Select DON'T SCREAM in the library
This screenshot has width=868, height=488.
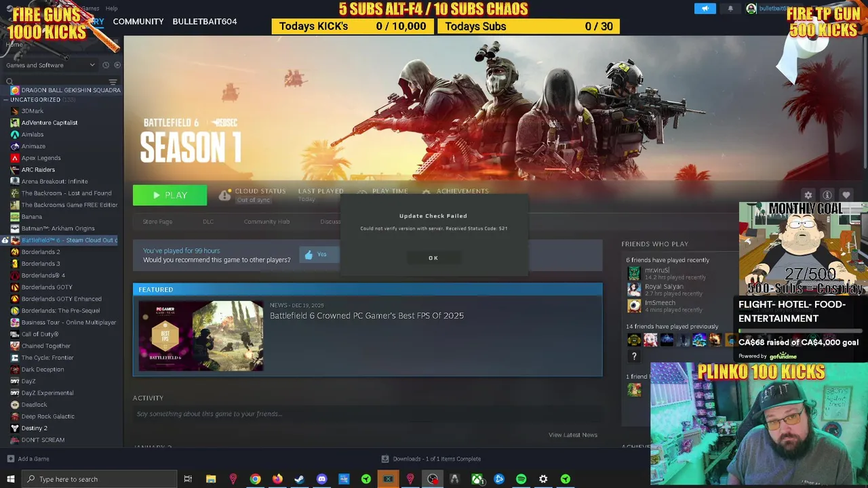pyautogui.click(x=43, y=440)
